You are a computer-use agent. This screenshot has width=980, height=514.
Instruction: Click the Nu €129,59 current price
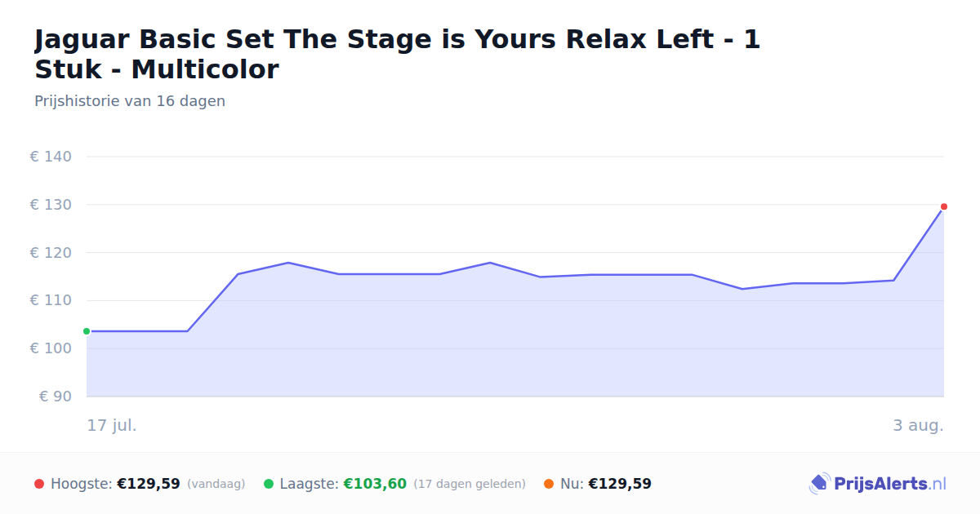(620, 484)
